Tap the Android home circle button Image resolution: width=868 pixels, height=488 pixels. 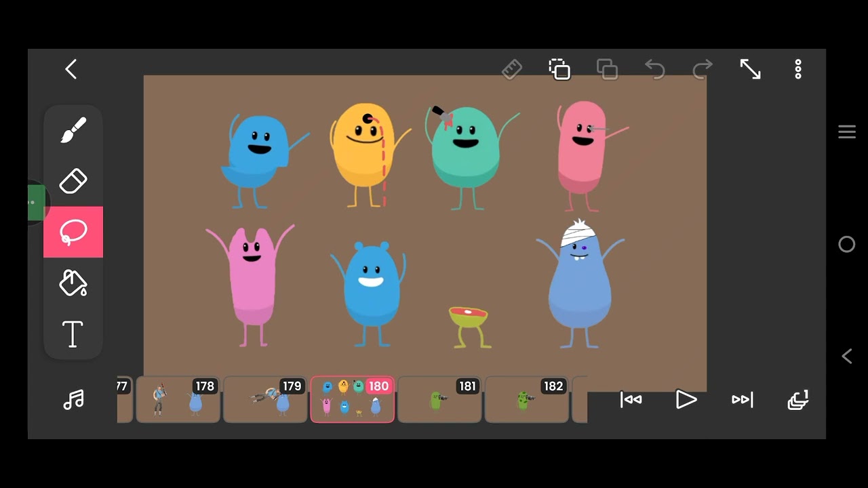coord(847,244)
